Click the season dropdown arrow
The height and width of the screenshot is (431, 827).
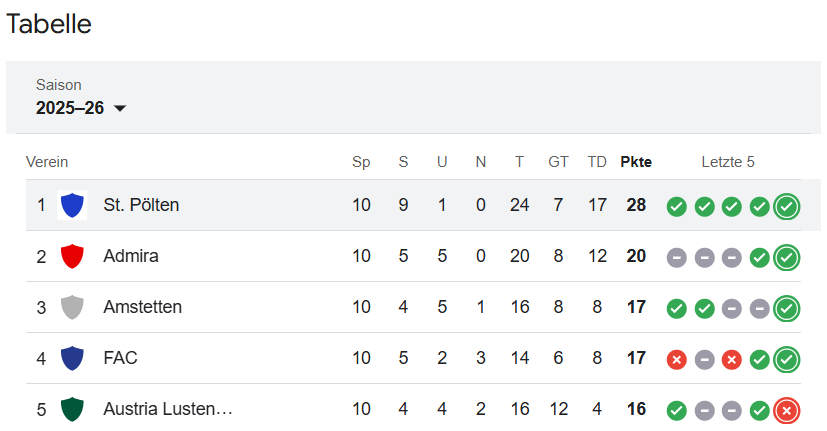[x=120, y=109]
